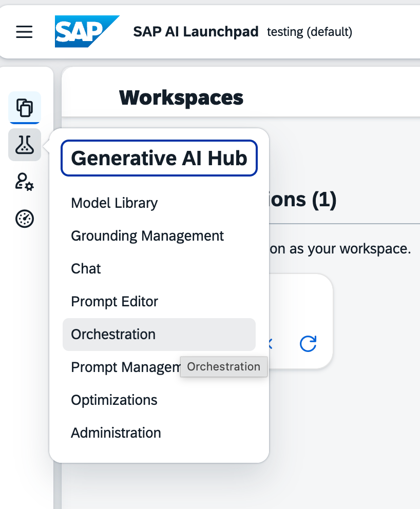Open Administration menu item
The image size is (420, 509).
click(x=159, y=433)
